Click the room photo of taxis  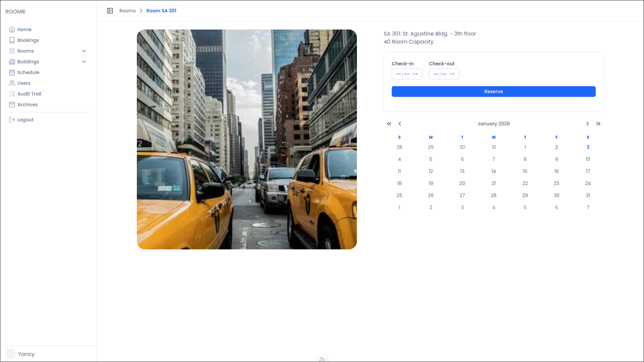click(x=247, y=139)
